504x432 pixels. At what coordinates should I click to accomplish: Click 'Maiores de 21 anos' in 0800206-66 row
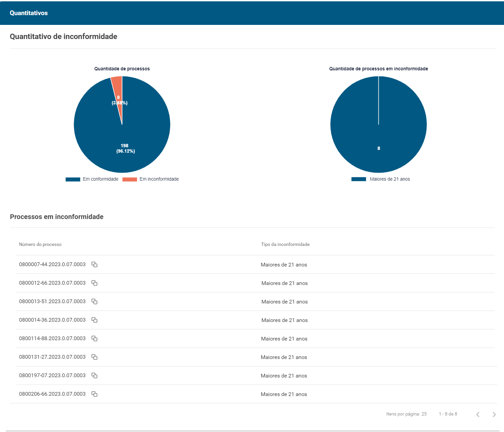point(284,394)
